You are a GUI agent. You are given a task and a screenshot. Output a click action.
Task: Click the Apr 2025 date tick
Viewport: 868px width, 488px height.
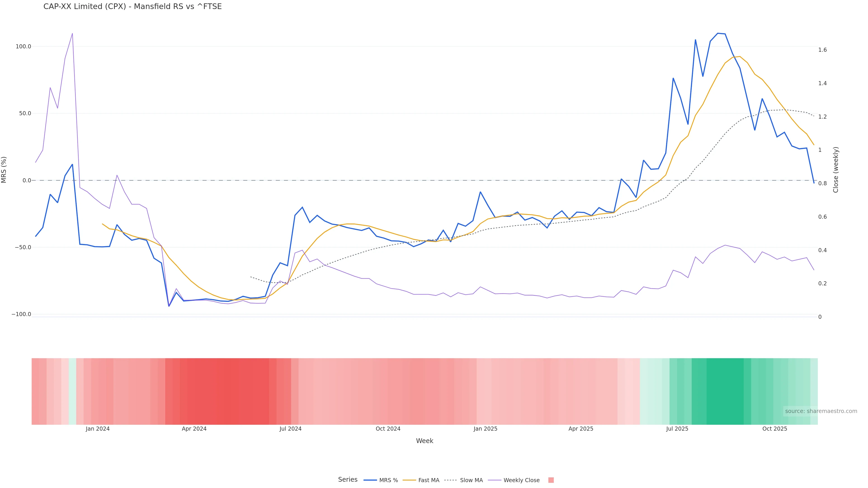(580, 429)
